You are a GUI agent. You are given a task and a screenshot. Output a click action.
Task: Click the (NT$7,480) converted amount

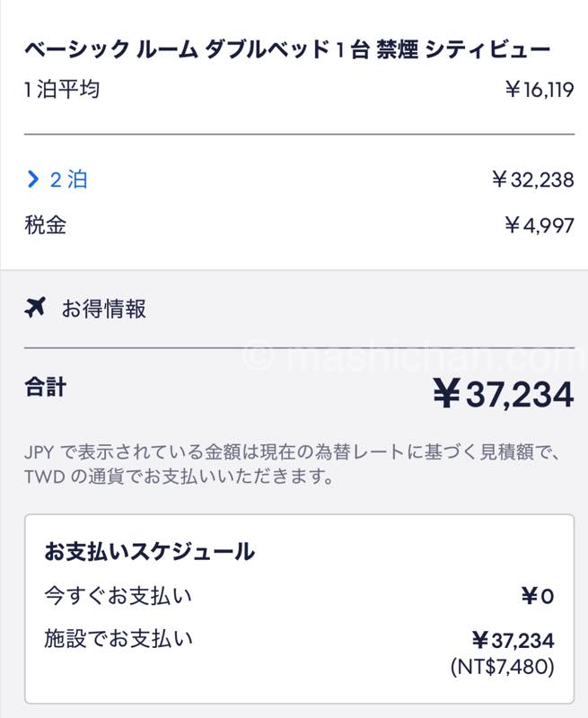coord(503,667)
